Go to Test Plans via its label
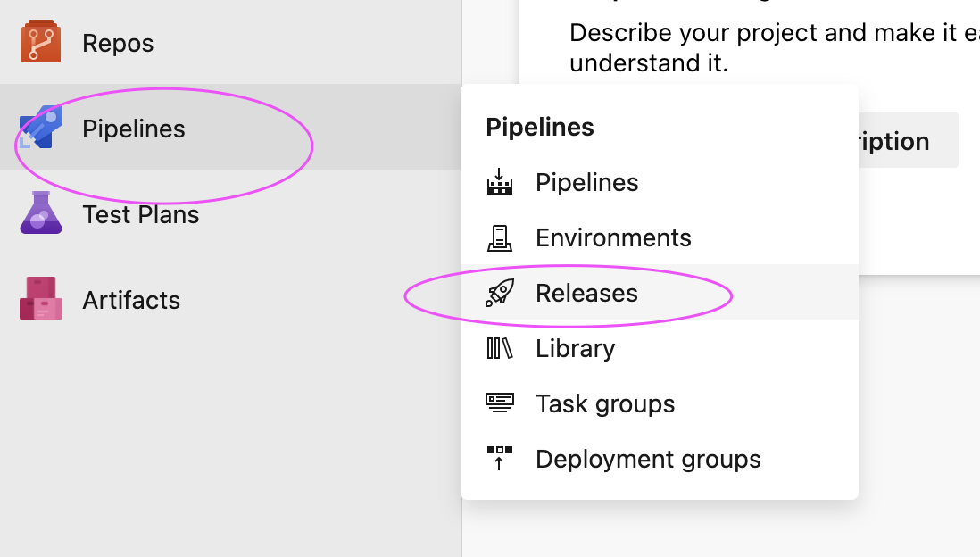Screen dimensions: 980x557 [x=141, y=214]
